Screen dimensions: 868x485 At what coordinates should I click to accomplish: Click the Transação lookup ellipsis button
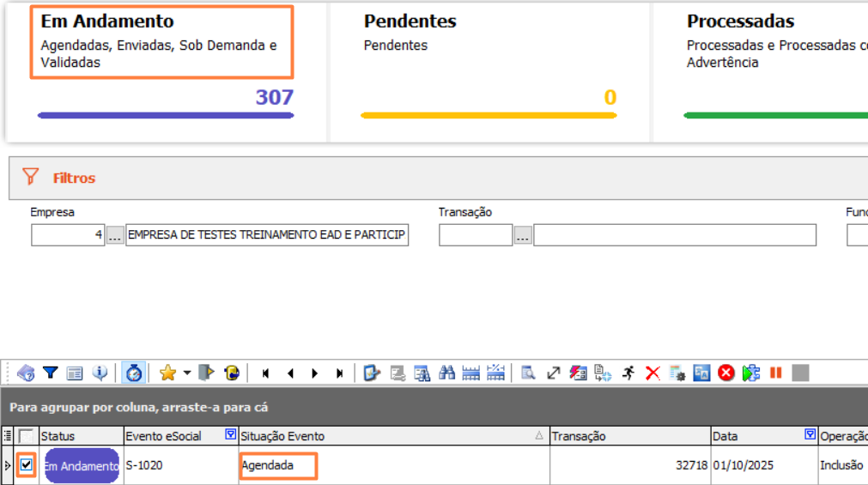click(x=523, y=235)
